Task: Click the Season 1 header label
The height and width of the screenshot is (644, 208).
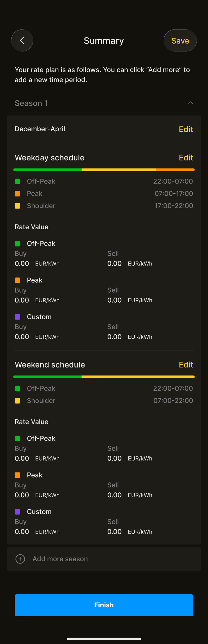Action: [31, 103]
